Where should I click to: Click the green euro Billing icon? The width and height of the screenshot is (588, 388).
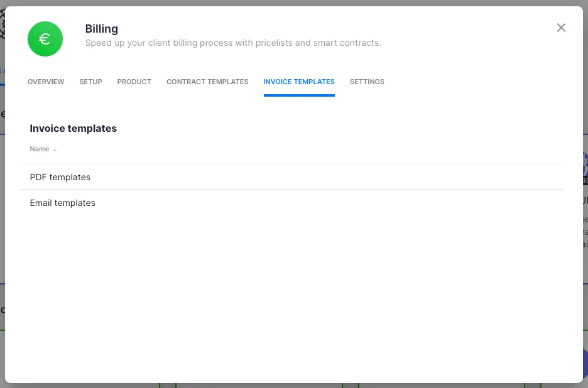(x=45, y=39)
